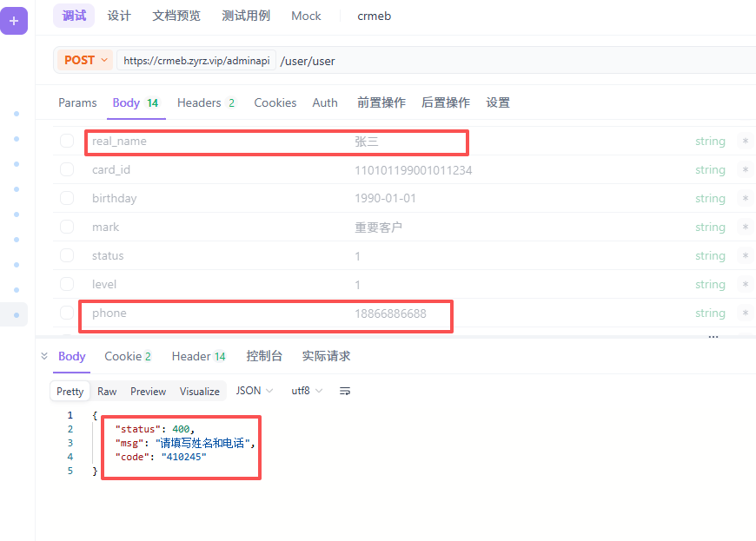This screenshot has width=756, height=541.
Task: Click the required asterisk for card_id
Action: [746, 169]
